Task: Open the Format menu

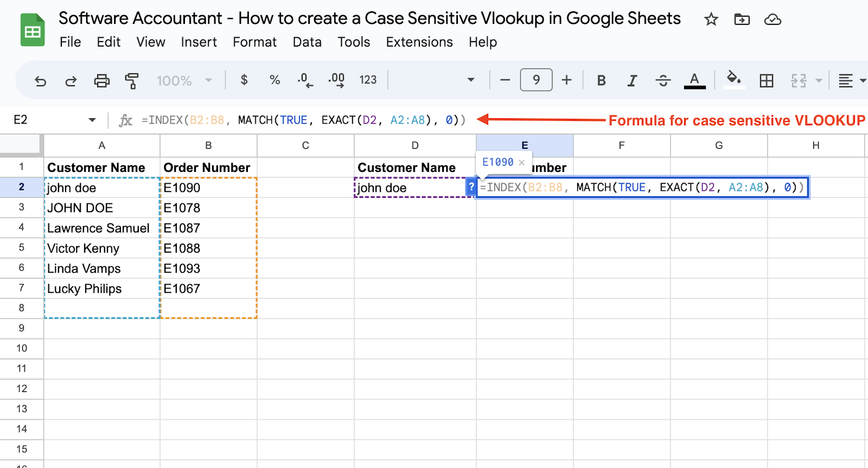Action: click(x=254, y=42)
